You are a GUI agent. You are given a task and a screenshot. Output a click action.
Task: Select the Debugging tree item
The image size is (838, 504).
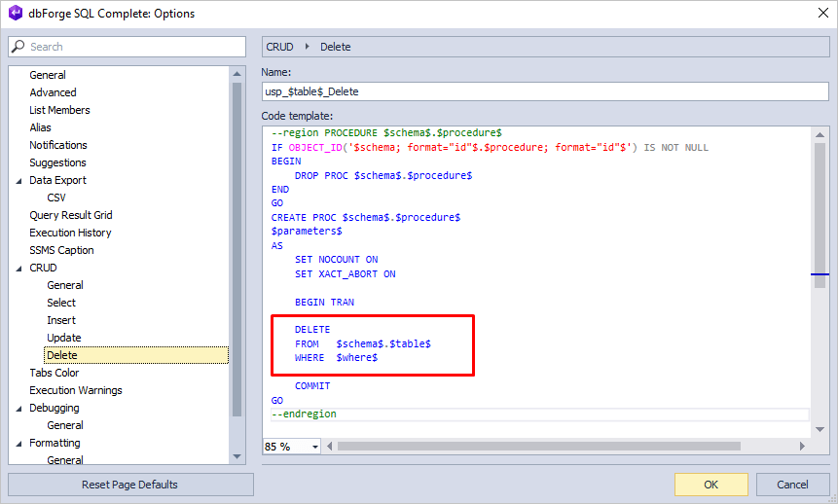pos(54,409)
